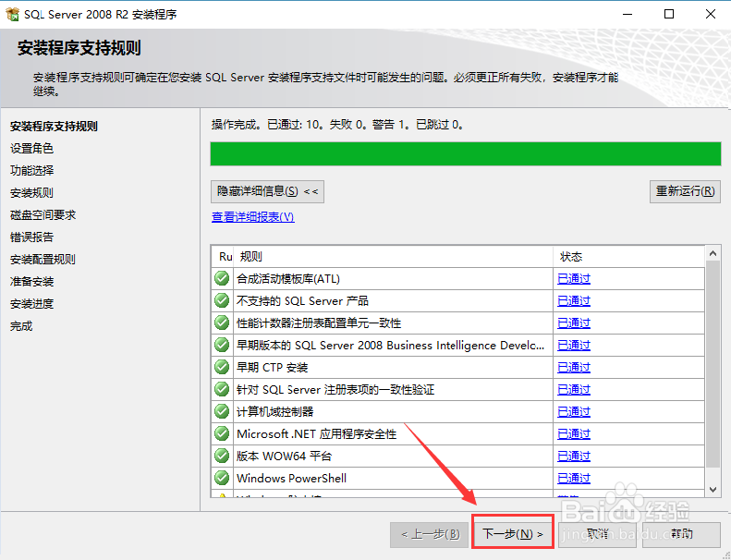The height and width of the screenshot is (560, 731).
Task: Click rule text Microsoft .NET 应用程序安全性
Action: (317, 433)
